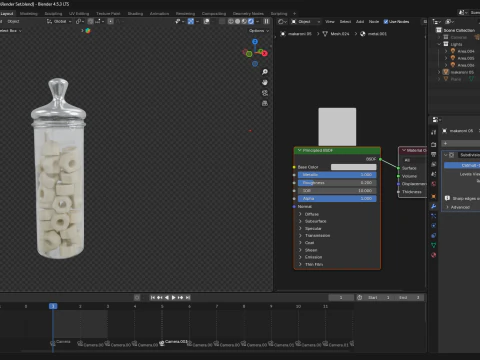
Task: Select rendered viewport shading
Action: click(x=251, y=21)
